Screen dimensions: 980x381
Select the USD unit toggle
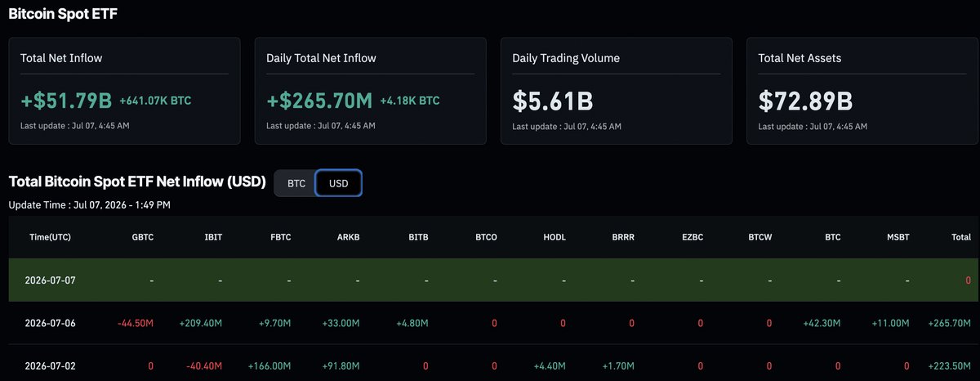point(338,183)
